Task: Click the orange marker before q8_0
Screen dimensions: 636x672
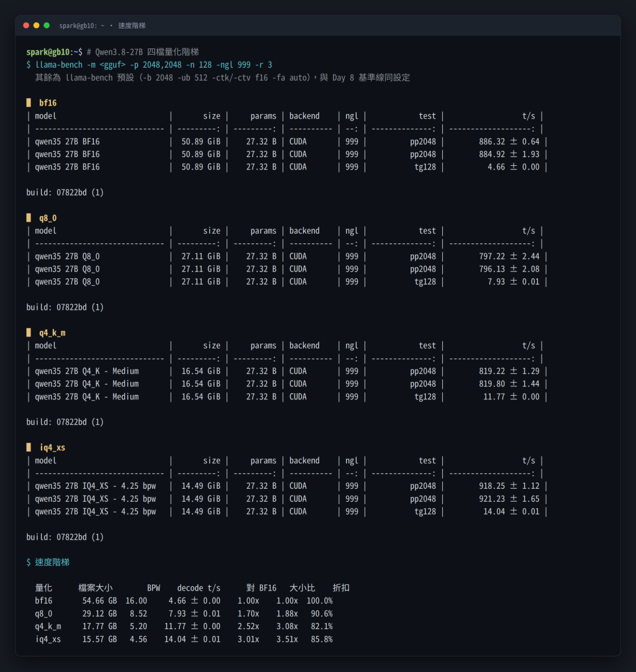Action: pyautogui.click(x=29, y=217)
